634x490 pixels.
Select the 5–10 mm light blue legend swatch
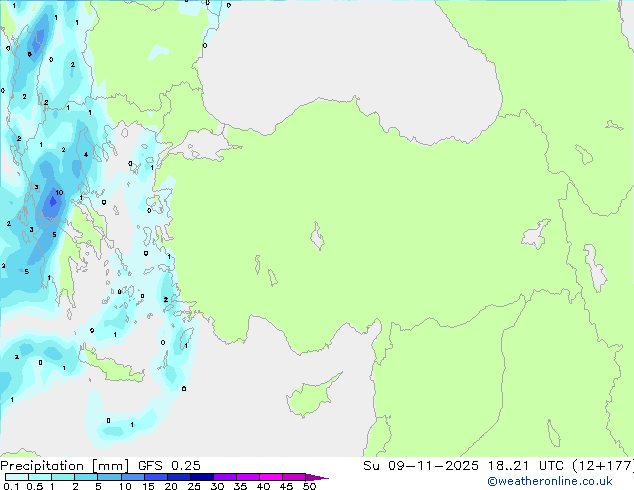tap(109, 477)
